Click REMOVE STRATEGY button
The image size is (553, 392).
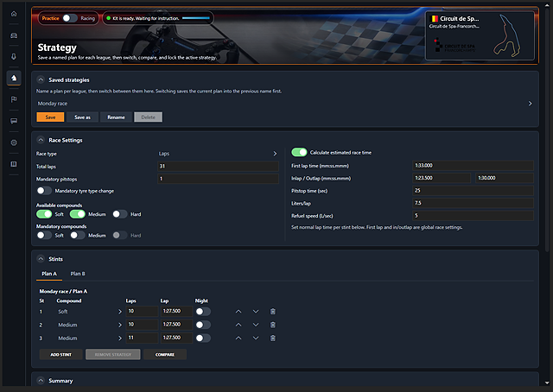(x=113, y=354)
